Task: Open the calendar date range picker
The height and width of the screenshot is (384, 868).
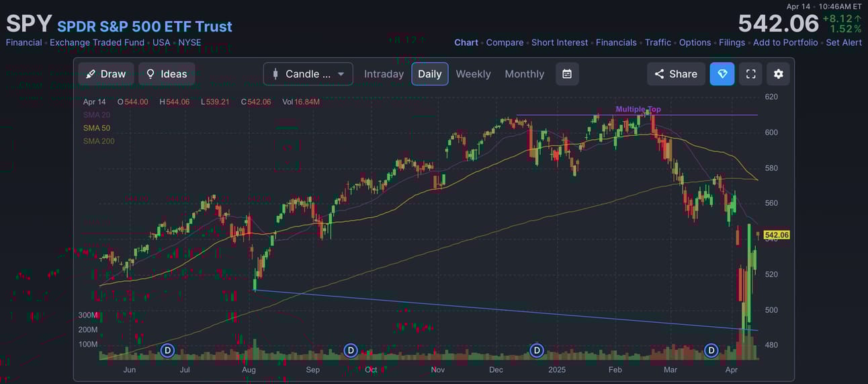Action: click(567, 74)
